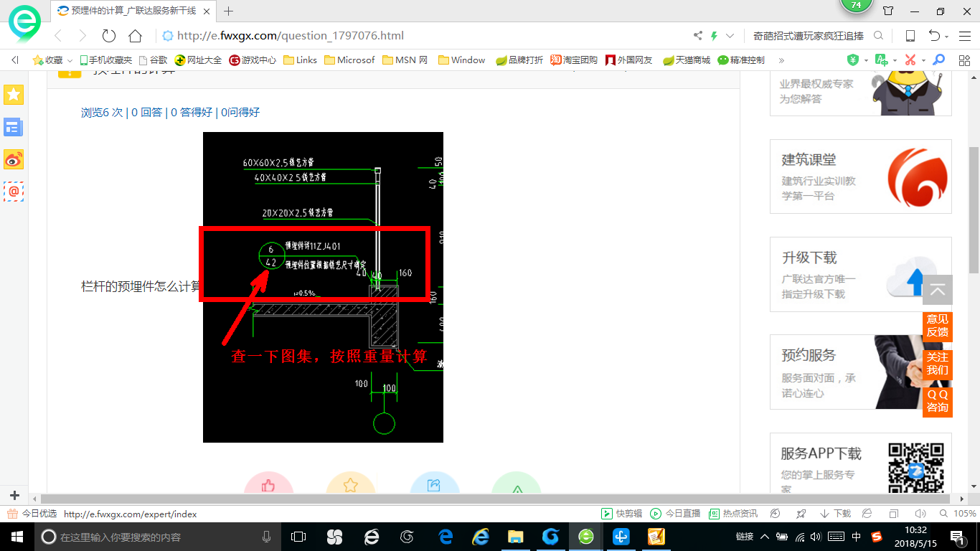Viewport: 980px width, 551px height.
Task: Open 淘宝团购 bookmark
Action: [574, 60]
